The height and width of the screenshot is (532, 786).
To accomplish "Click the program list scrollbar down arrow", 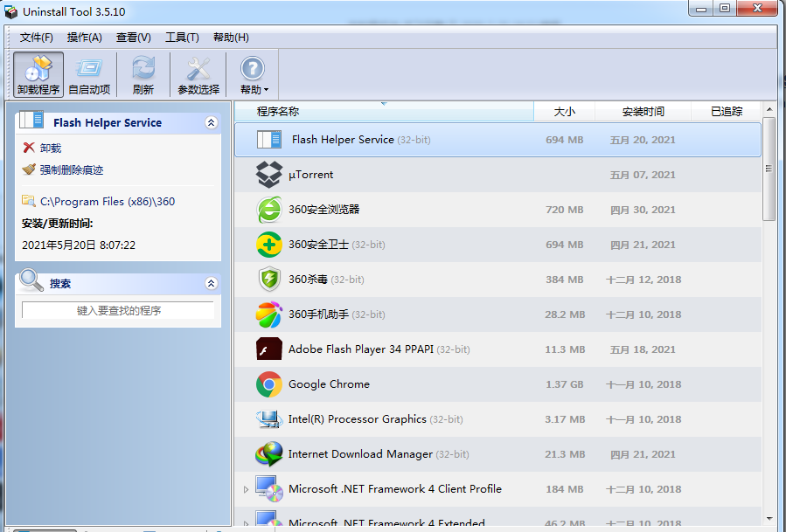I will 769,519.
